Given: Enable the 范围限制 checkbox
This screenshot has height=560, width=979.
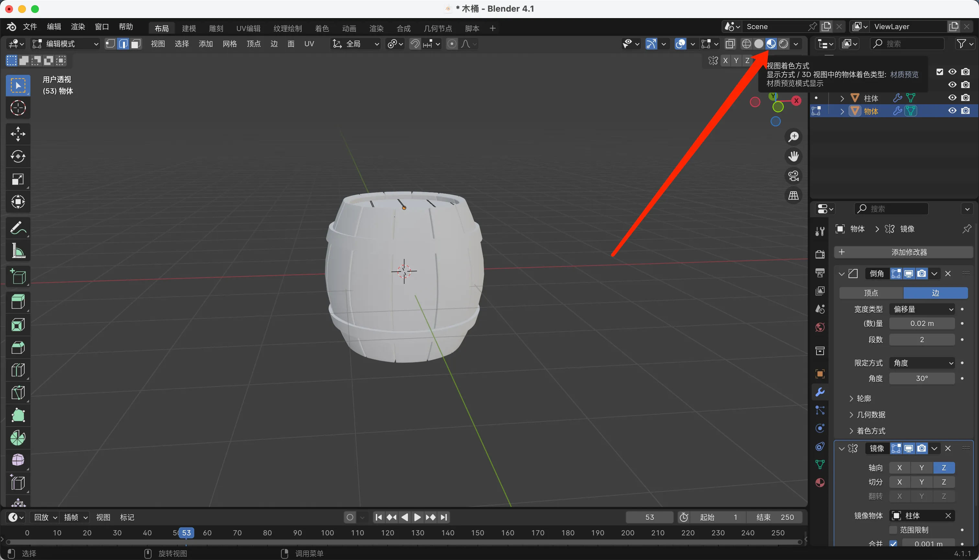Looking at the screenshot, I should coord(893,530).
